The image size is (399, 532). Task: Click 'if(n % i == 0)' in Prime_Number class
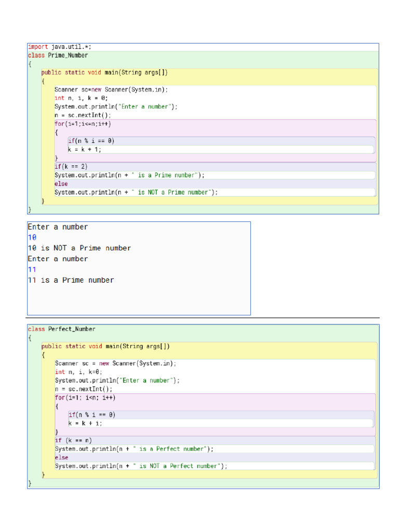click(x=91, y=141)
